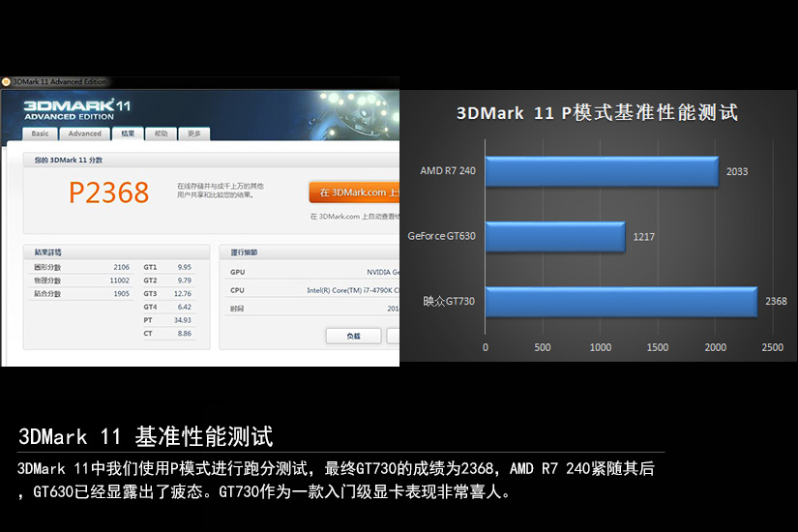
Task: Click the GeForce GT630 axis label
Action: (x=442, y=236)
